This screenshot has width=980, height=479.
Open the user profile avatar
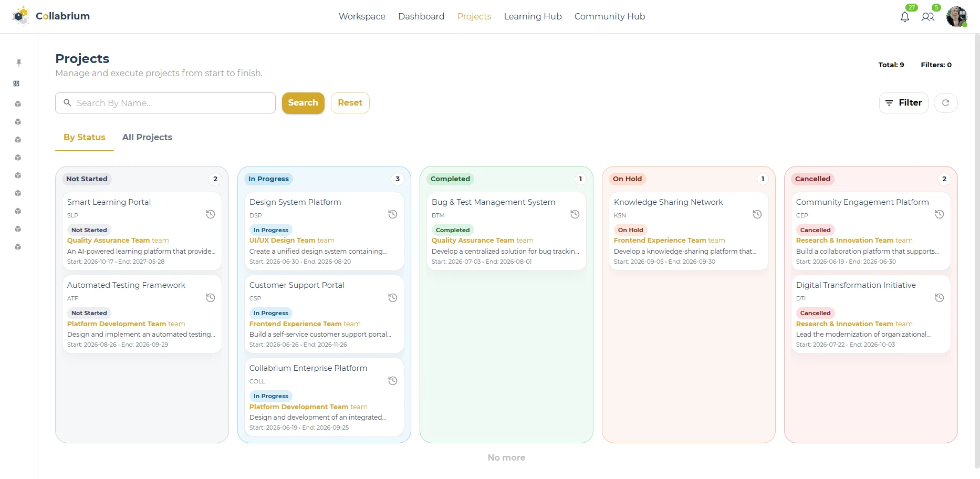pyautogui.click(x=957, y=17)
